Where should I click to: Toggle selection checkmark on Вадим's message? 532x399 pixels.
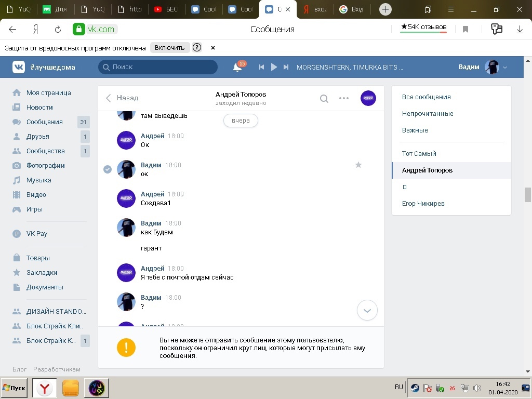108,169
